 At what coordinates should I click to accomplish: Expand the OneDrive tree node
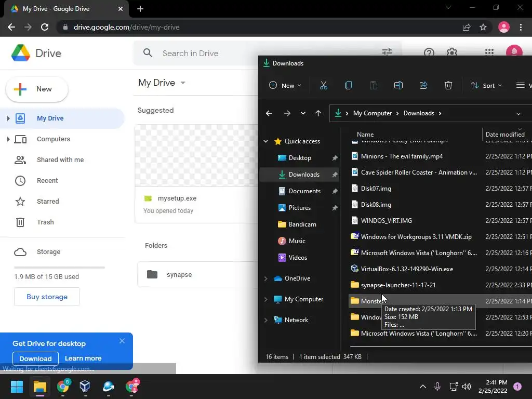click(266, 278)
